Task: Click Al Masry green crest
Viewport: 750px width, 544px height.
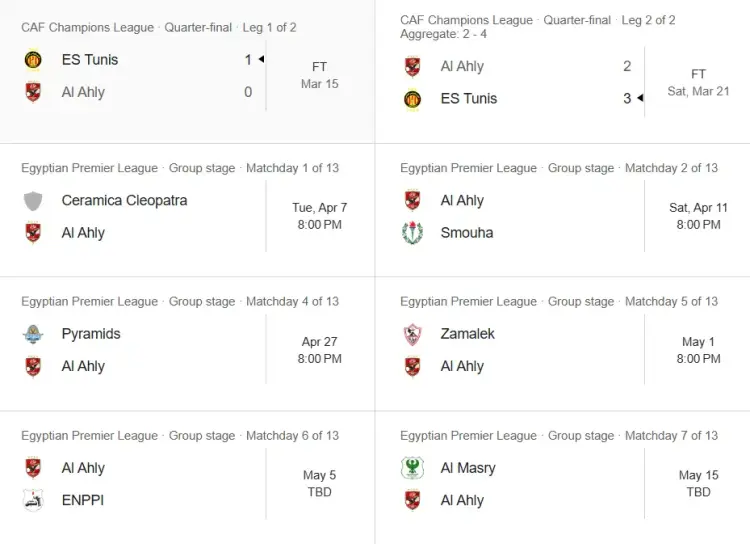Action: click(412, 468)
